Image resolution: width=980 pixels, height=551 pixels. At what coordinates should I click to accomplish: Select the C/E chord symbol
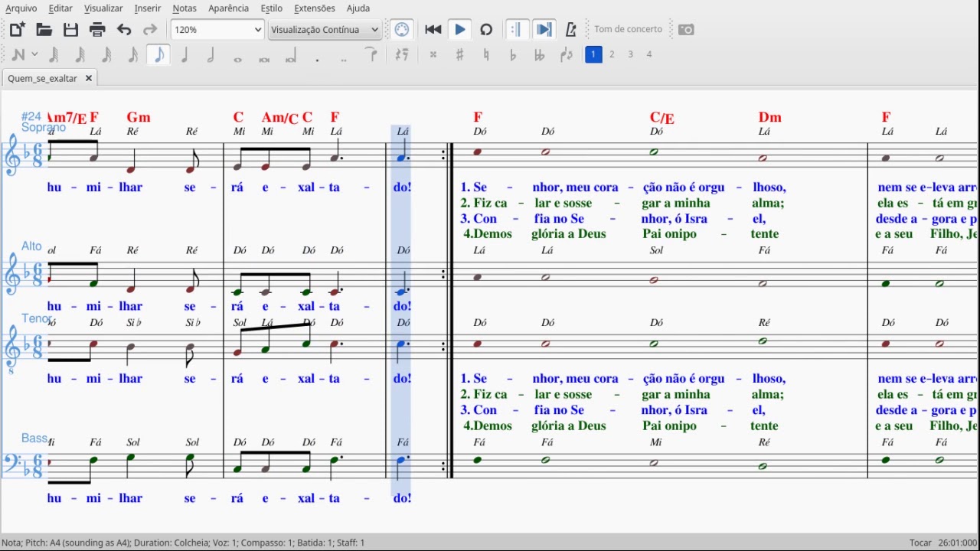tap(662, 118)
